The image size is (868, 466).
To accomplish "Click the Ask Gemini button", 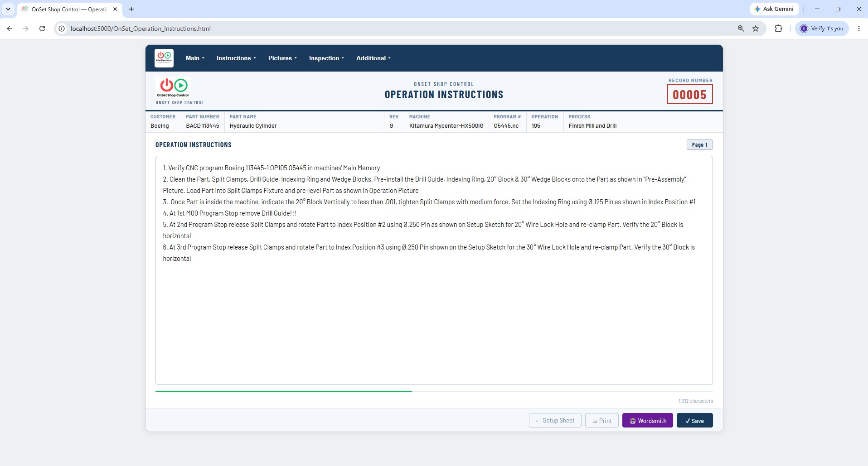I will click(774, 9).
